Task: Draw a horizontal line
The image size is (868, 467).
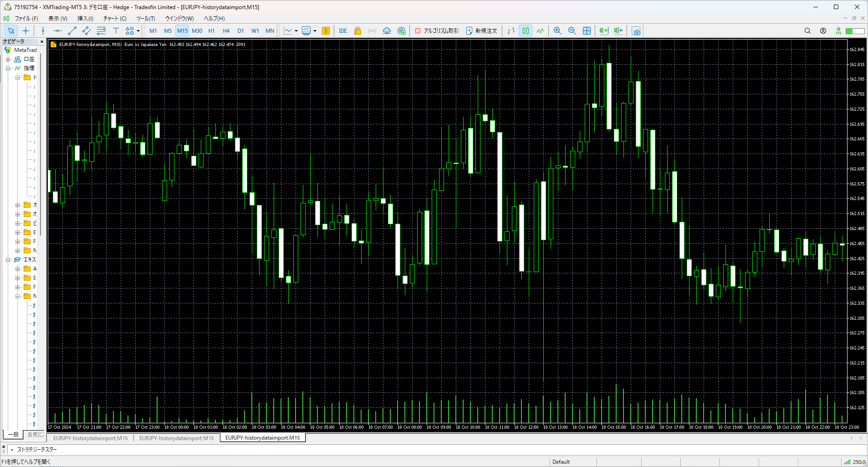Action: click(57, 31)
